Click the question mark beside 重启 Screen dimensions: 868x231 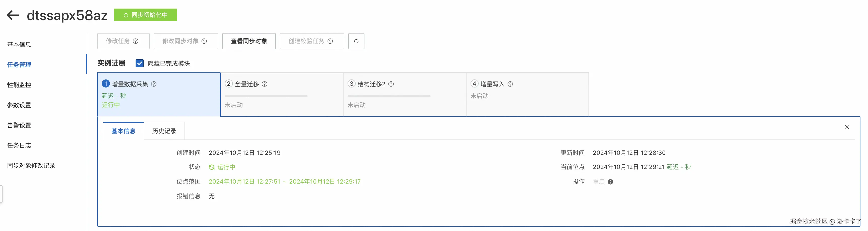point(610,182)
